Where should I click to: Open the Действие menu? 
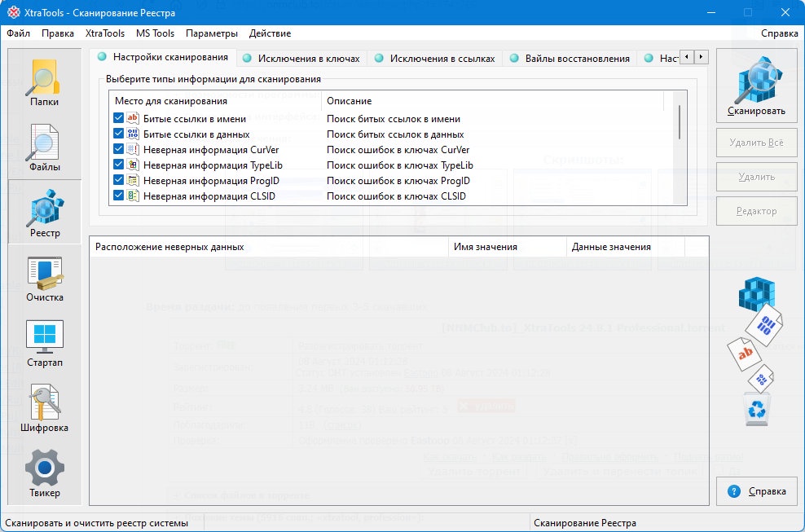(270, 33)
